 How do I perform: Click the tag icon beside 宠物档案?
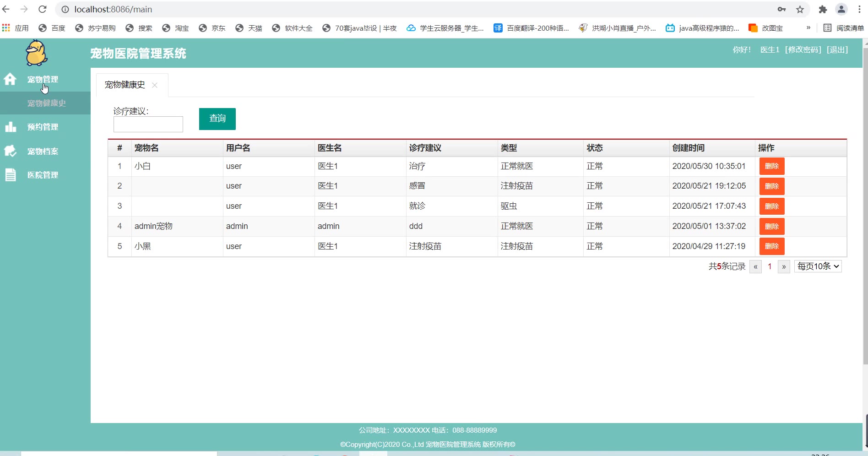pyautogui.click(x=11, y=151)
